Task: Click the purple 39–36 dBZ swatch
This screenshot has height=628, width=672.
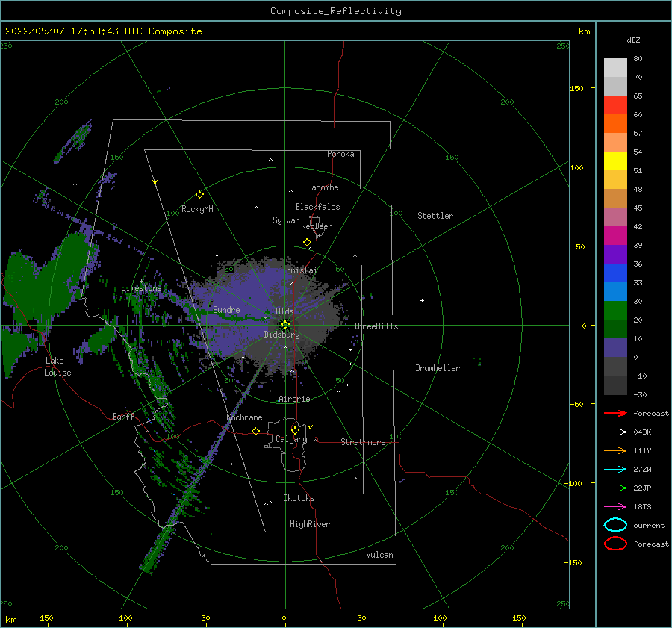Action: point(615,255)
